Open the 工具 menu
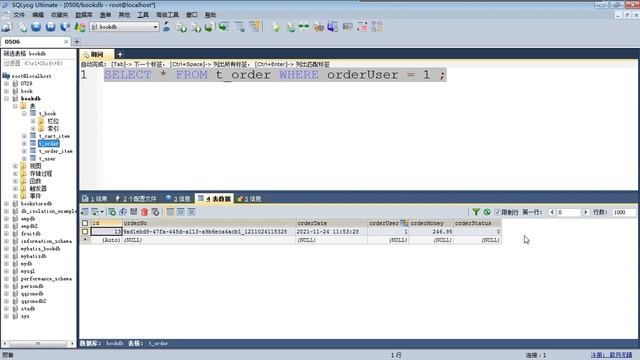This screenshot has height=360, width=640. [x=143, y=15]
